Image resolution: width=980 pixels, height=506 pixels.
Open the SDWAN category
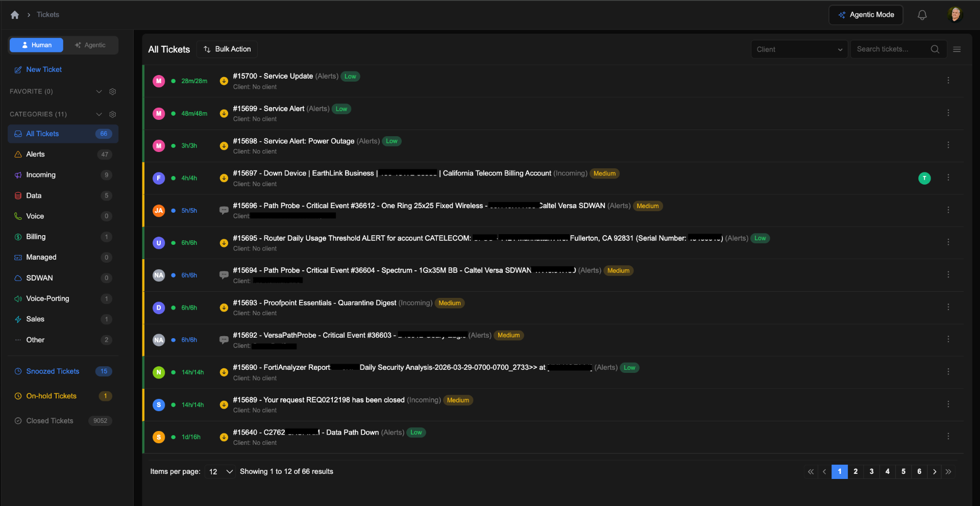pyautogui.click(x=38, y=278)
